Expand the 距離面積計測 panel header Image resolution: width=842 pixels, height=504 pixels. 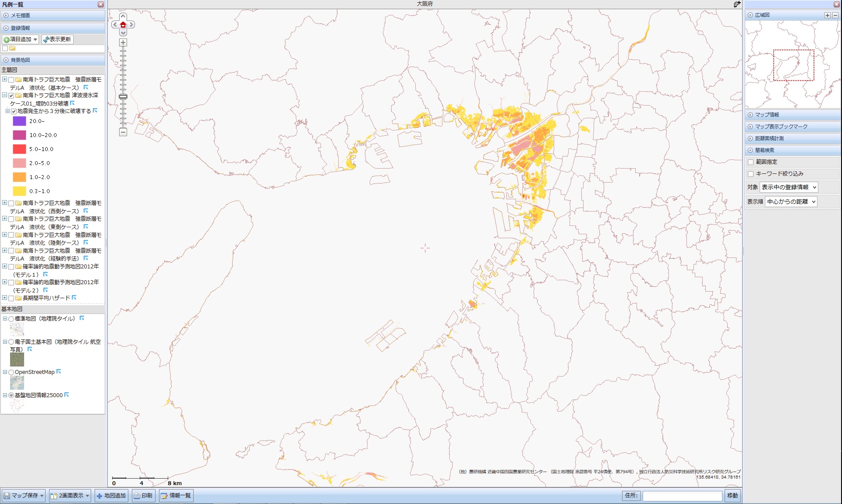tap(769, 138)
